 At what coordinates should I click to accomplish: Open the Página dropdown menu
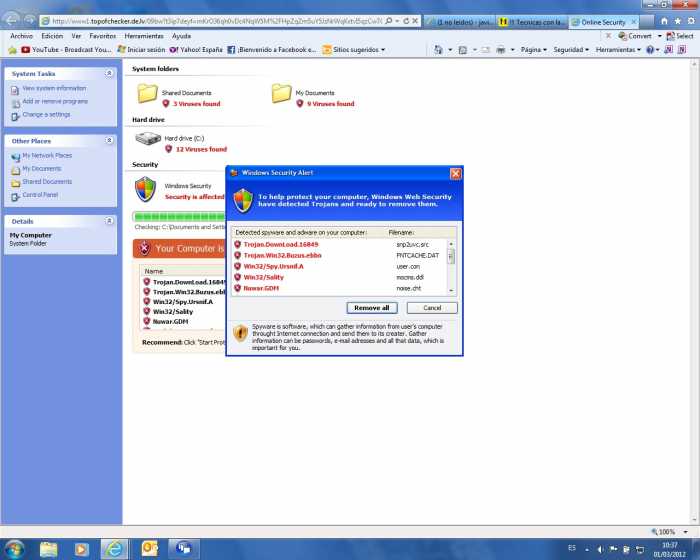533,50
